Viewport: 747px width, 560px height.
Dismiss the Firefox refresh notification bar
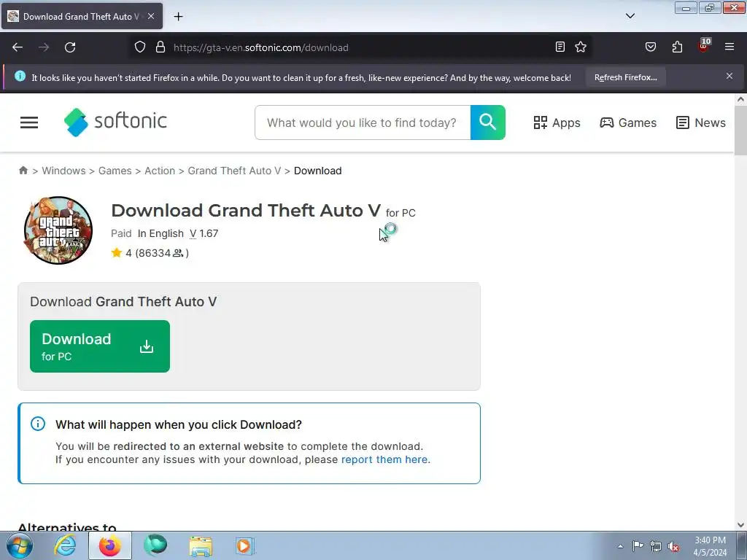(729, 76)
